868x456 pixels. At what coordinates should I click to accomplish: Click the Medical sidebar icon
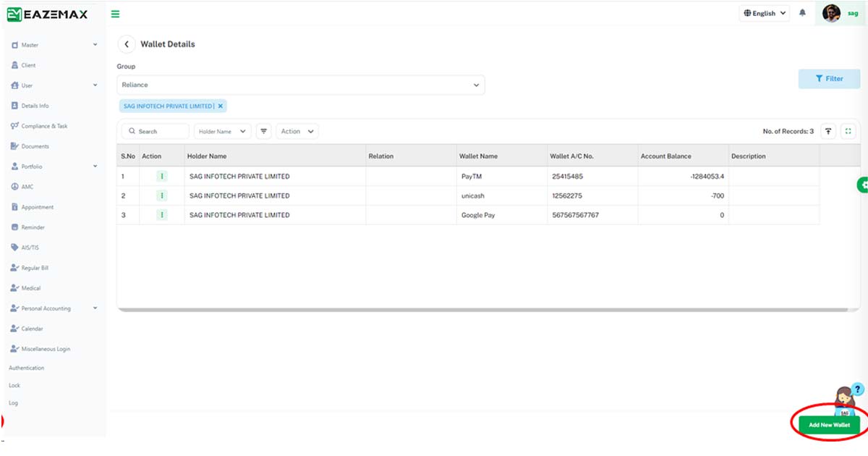(14, 288)
